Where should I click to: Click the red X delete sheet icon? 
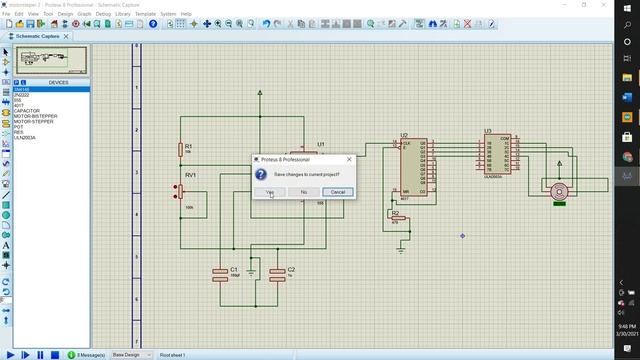pos(468,24)
